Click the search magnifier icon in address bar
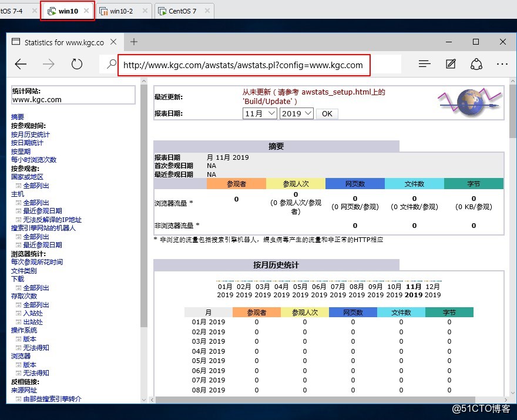The width and height of the screenshot is (517, 420). tap(112, 64)
